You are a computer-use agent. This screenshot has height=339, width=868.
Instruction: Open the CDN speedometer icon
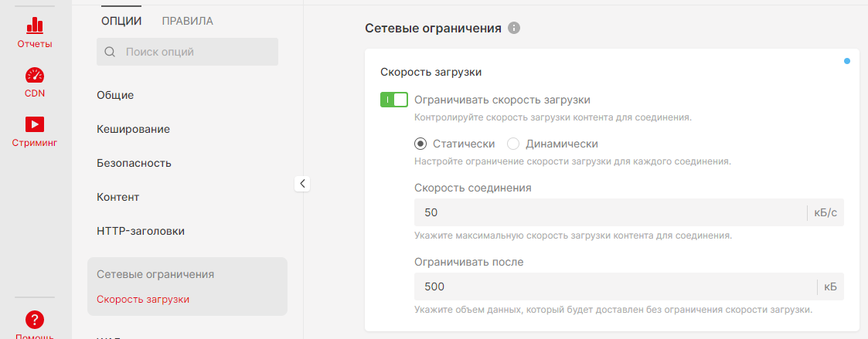[x=35, y=76]
